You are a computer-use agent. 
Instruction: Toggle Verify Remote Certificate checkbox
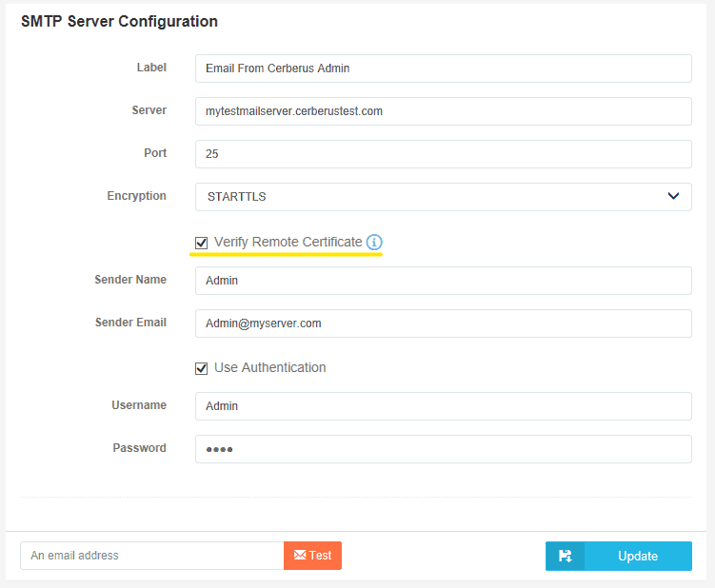click(x=201, y=243)
